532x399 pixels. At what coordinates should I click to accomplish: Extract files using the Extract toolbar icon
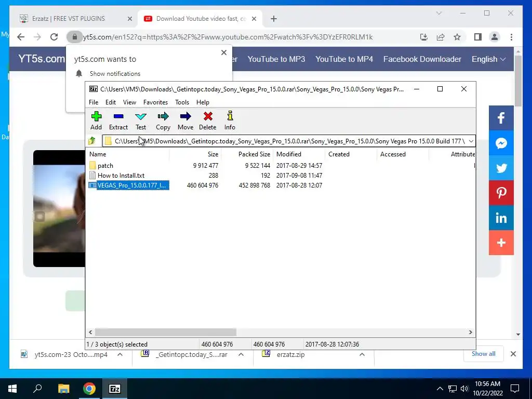tap(118, 121)
